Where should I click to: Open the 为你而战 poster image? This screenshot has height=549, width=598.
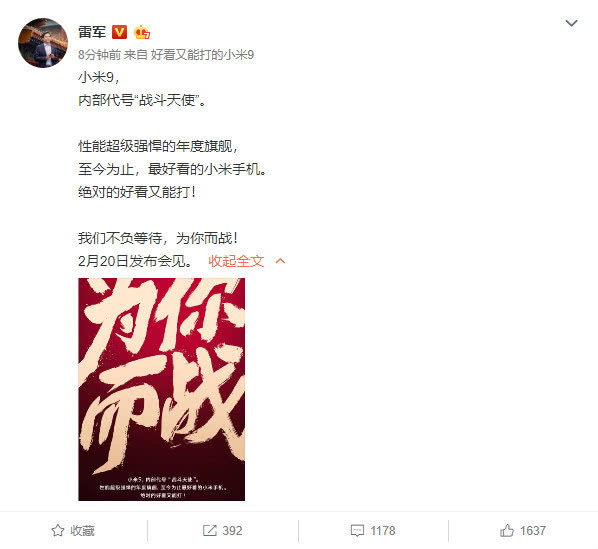click(162, 389)
